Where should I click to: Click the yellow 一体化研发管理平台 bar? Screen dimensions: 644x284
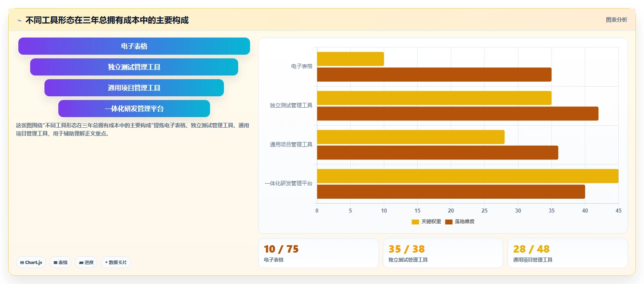pyautogui.click(x=468, y=176)
